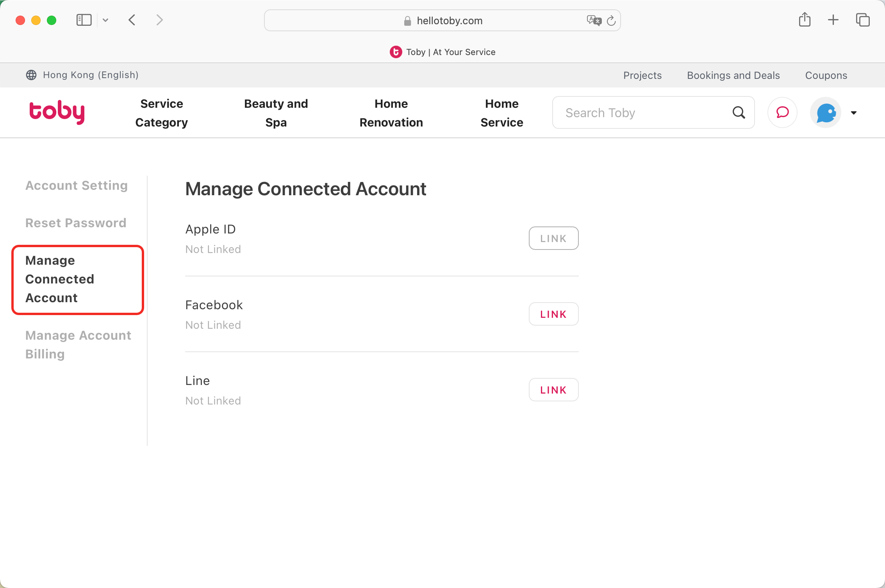The image size is (885, 588).
Task: Open the sidebar options chevron dropdown
Action: pos(105,20)
